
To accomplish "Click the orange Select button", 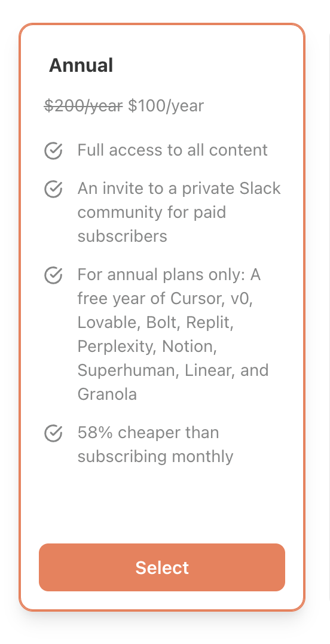I will tap(162, 567).
